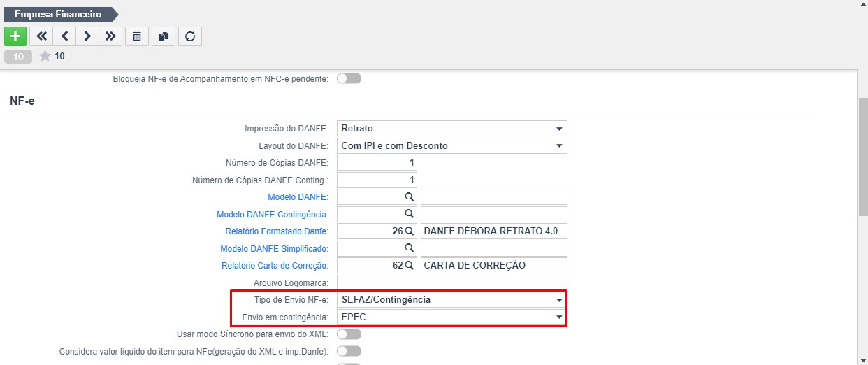
Task: Click the Modelo DANFE description field
Action: 494,197
